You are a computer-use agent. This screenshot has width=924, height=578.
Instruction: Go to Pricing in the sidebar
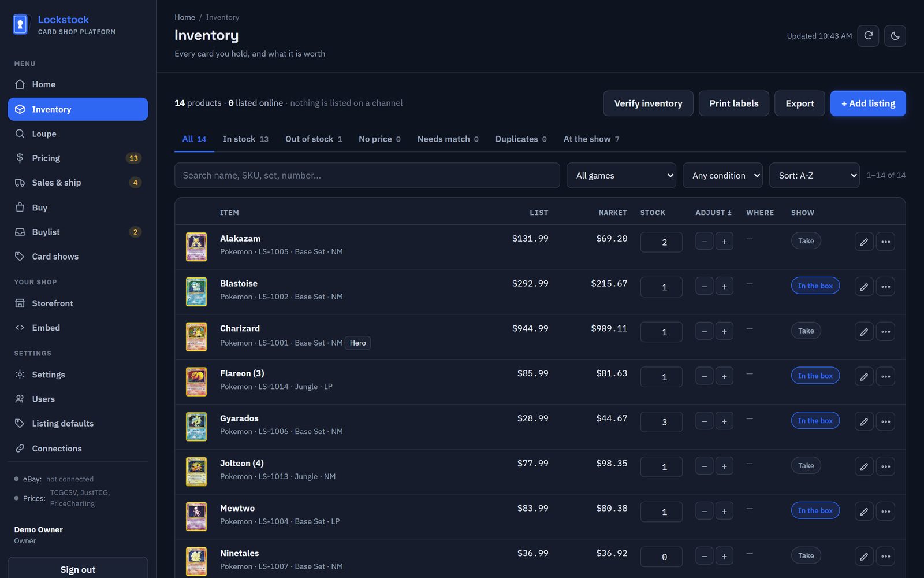(78, 158)
